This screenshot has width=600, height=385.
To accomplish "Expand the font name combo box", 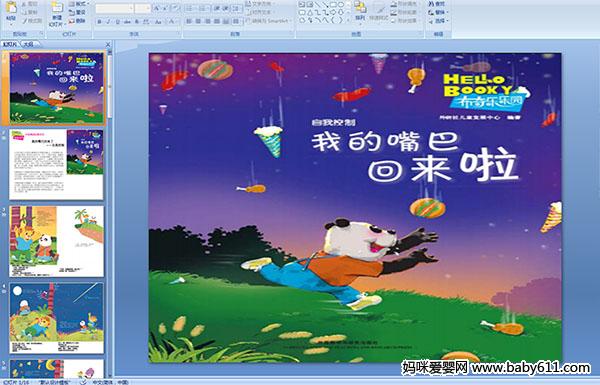I will (114, 8).
